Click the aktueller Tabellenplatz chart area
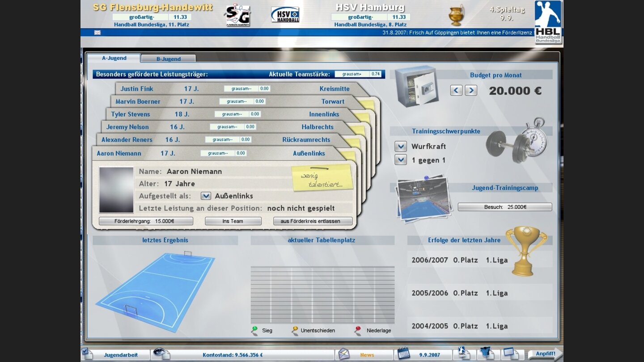Image resolution: width=644 pixels, height=362 pixels. point(322,295)
